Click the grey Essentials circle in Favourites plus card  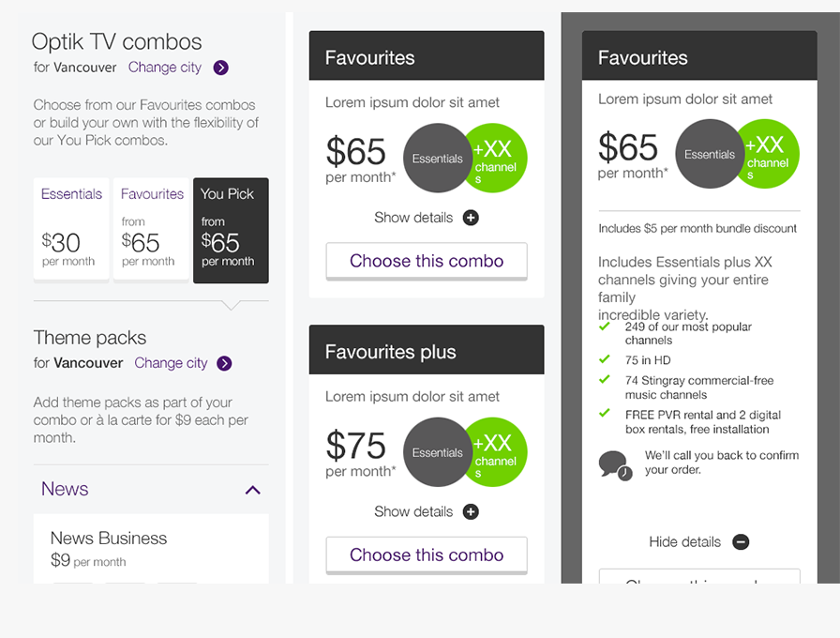point(437,452)
